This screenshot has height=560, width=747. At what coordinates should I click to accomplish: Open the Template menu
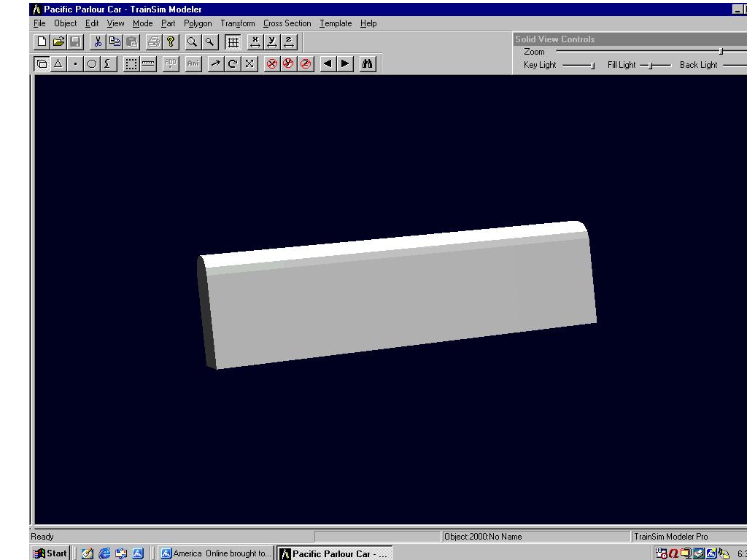point(336,23)
